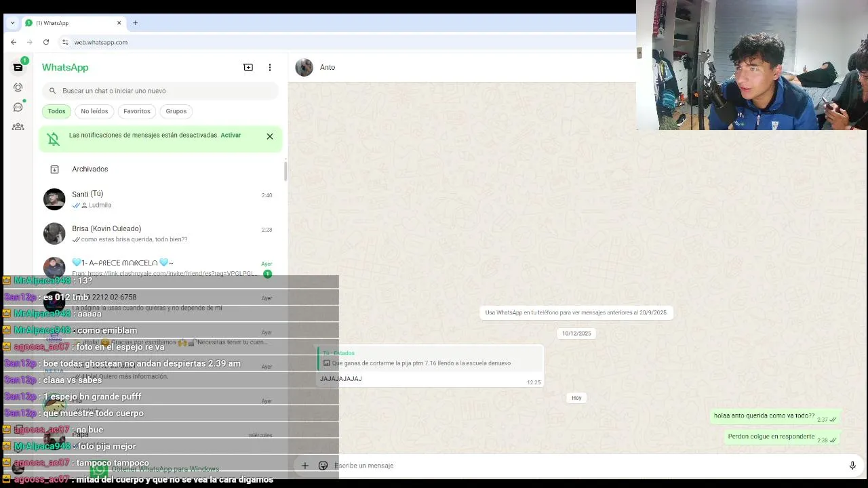
Task: Go back in browser
Action: (14, 42)
